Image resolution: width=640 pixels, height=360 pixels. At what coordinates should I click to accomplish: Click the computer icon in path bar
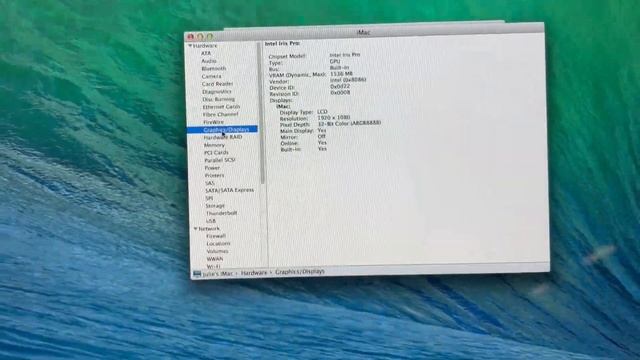[197, 273]
